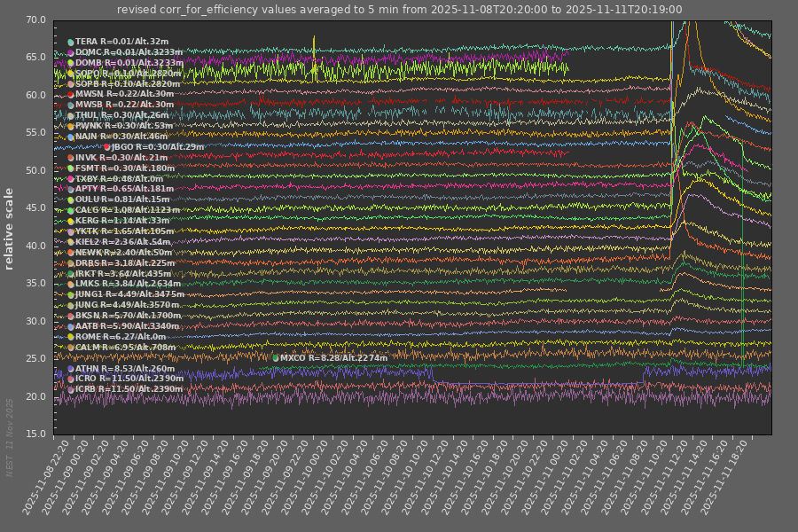
Task: Toggle visibility of the DOMB trace
Action: click(71, 64)
